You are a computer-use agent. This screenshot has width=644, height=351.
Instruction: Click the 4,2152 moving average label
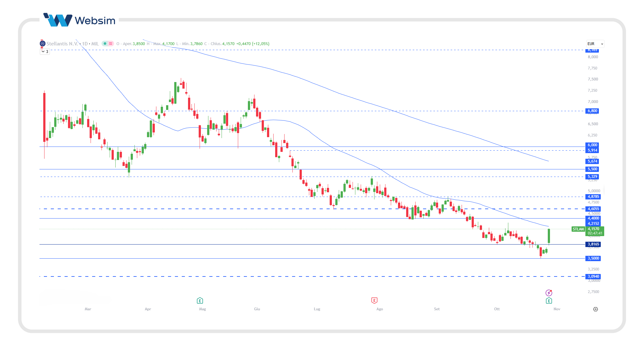[593, 224]
